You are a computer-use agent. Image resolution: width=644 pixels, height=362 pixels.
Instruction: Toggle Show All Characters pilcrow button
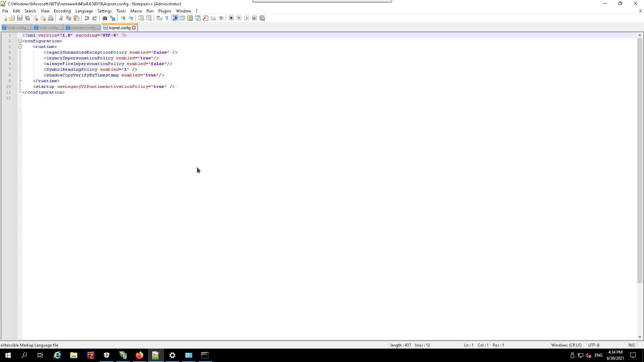click(167, 18)
